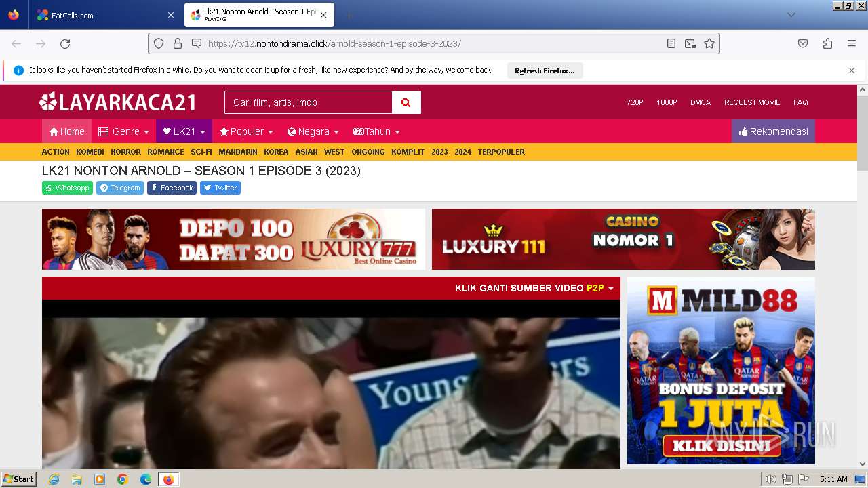The width and height of the screenshot is (868, 488).
Task: Dismiss the Firefox refresh notification bar
Action: 852,70
